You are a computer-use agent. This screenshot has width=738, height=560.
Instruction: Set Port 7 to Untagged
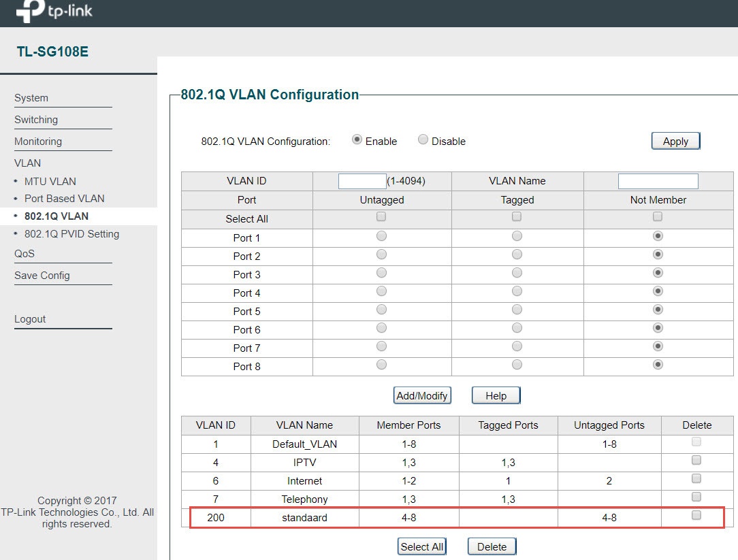point(382,346)
